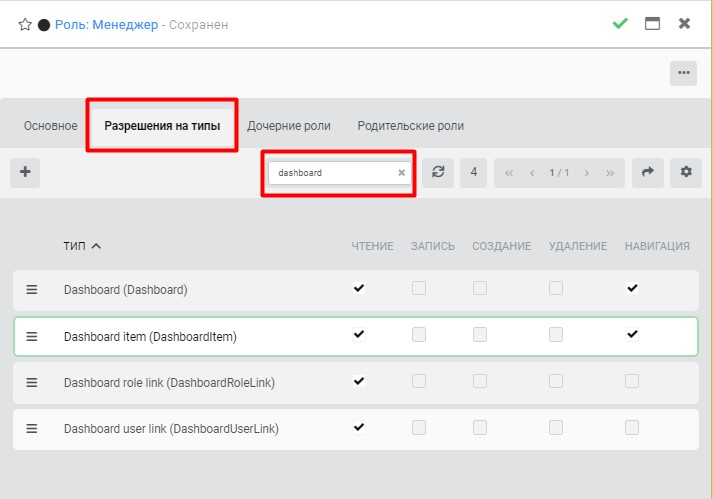This screenshot has width=713, height=499.
Task: Enable Запись for Dashboard role link
Action: pyautogui.click(x=419, y=381)
